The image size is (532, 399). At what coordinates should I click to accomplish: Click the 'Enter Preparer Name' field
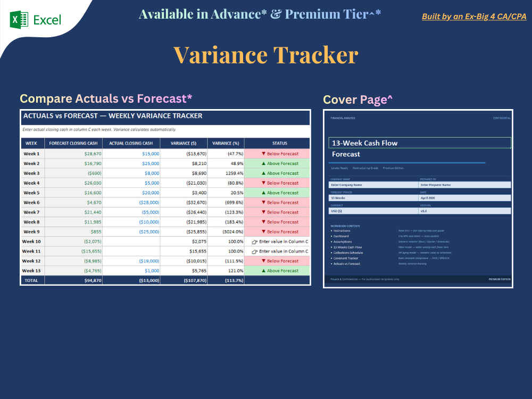(464, 185)
